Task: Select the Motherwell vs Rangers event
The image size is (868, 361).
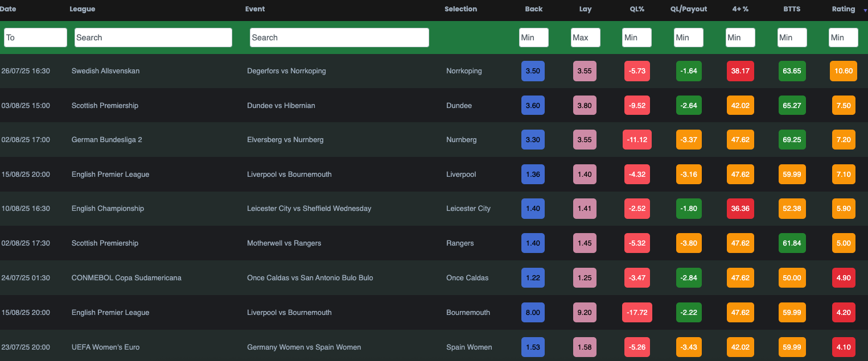Action: tap(284, 243)
